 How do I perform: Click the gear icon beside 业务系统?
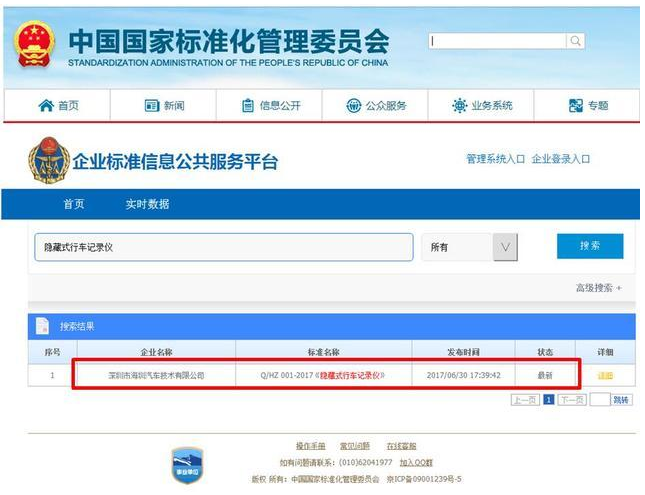[459, 106]
